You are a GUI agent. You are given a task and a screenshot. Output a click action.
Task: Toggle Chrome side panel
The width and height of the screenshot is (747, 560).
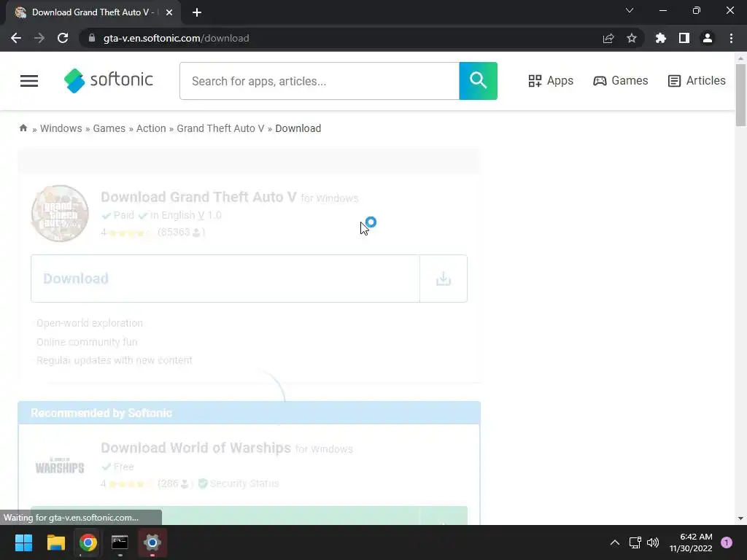coord(684,38)
